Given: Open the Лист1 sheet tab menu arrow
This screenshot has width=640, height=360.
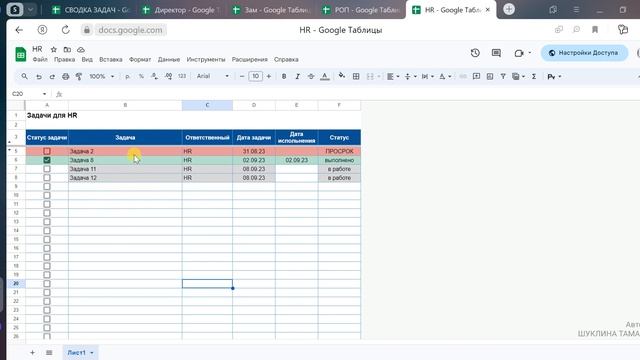Looking at the screenshot, I should (x=92, y=353).
